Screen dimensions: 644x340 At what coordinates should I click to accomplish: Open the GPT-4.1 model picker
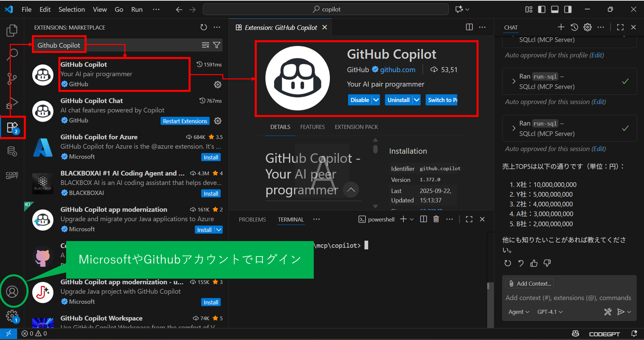(x=550, y=312)
